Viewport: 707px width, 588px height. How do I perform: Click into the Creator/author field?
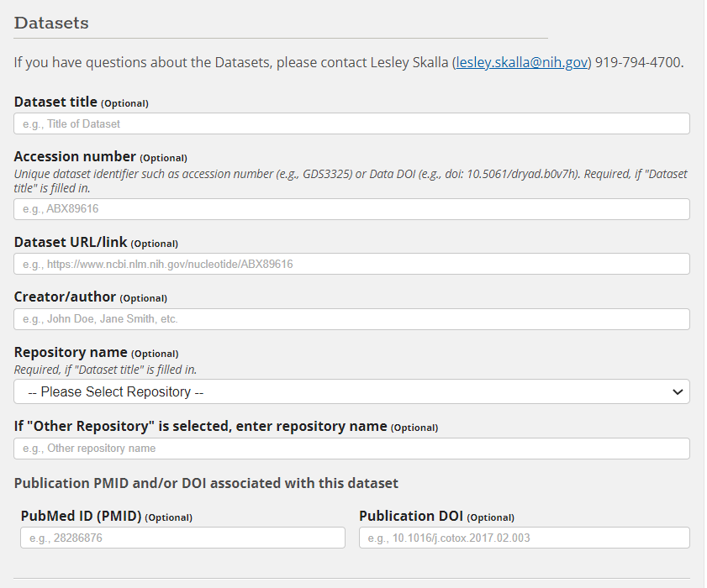tap(351, 319)
